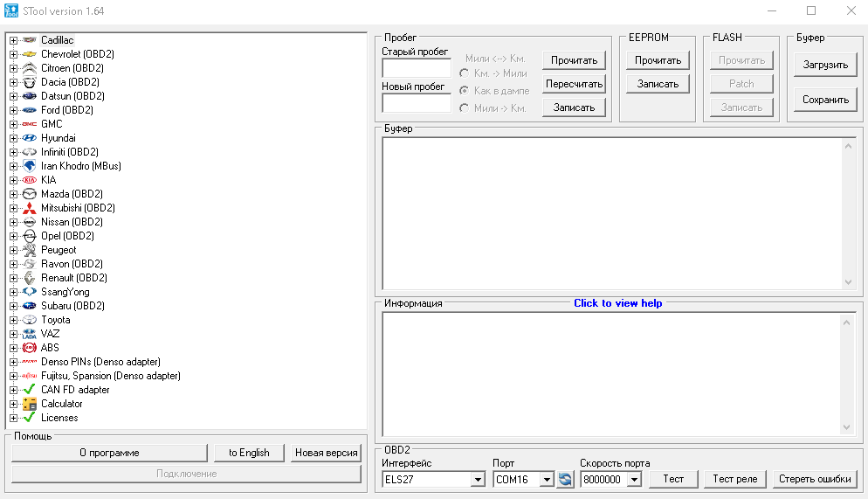Click the 'Новый пробег' input field
The width and height of the screenshot is (868, 499).
(416, 103)
